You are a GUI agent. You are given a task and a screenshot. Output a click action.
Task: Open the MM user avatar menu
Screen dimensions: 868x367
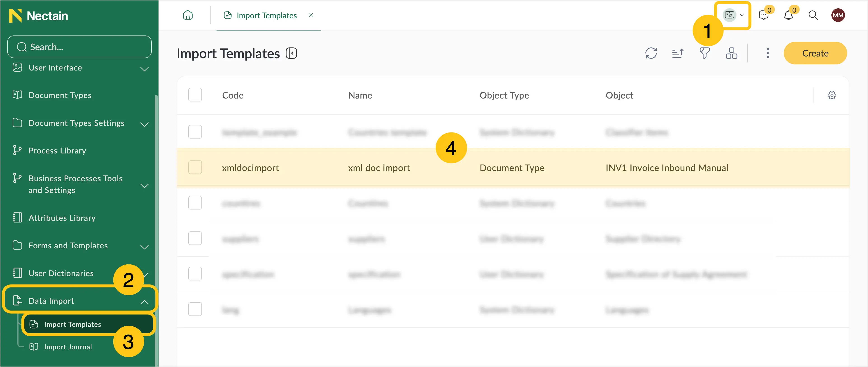838,15
